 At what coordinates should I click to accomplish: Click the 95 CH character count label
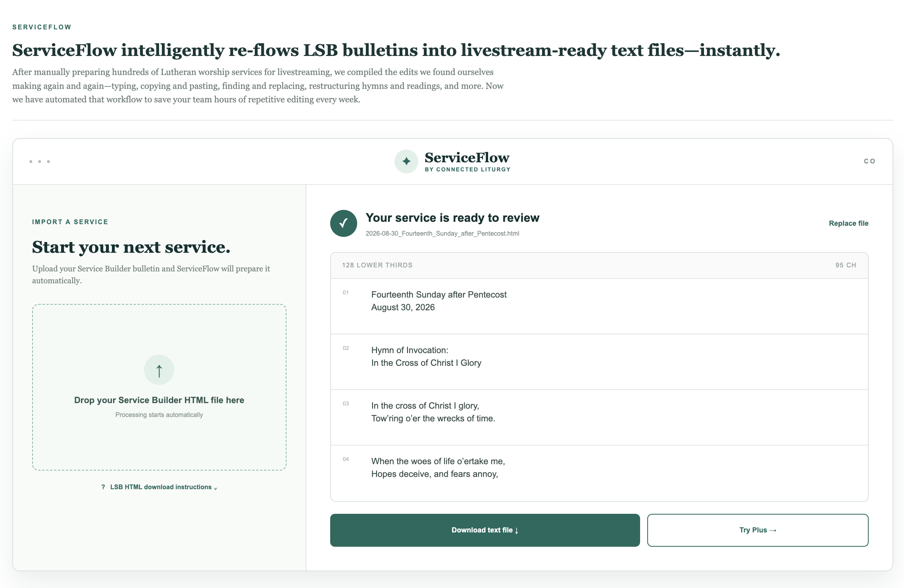(x=846, y=265)
